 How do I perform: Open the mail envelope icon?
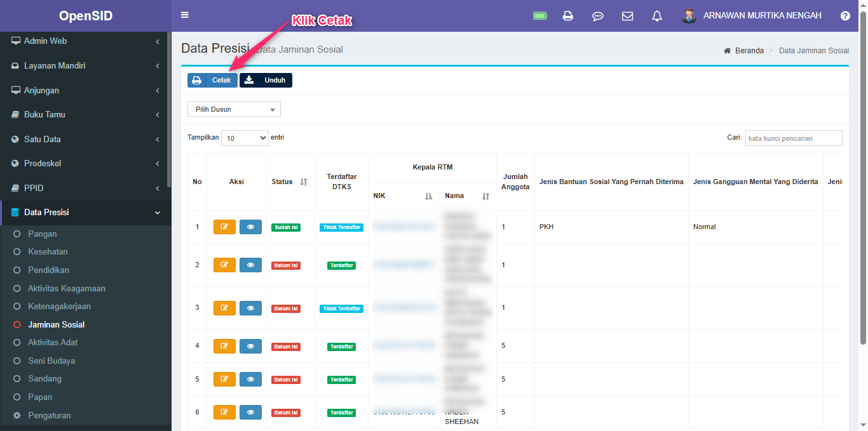tap(627, 16)
